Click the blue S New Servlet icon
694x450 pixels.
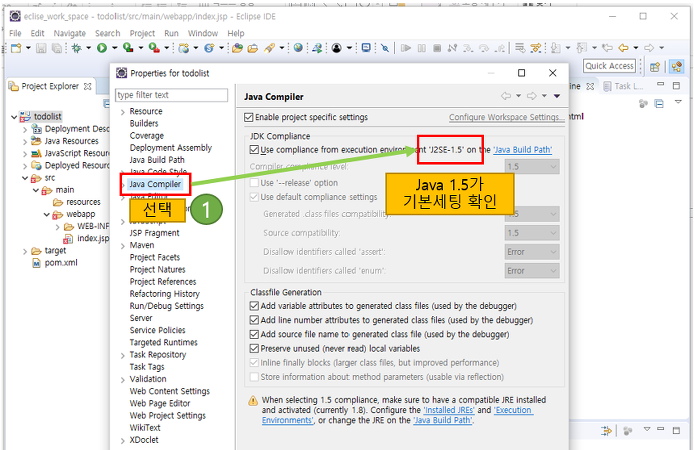point(209,48)
